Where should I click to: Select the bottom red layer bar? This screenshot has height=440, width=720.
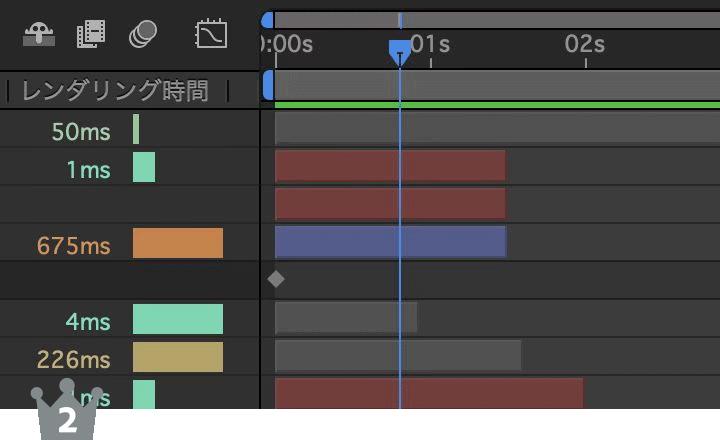428,393
